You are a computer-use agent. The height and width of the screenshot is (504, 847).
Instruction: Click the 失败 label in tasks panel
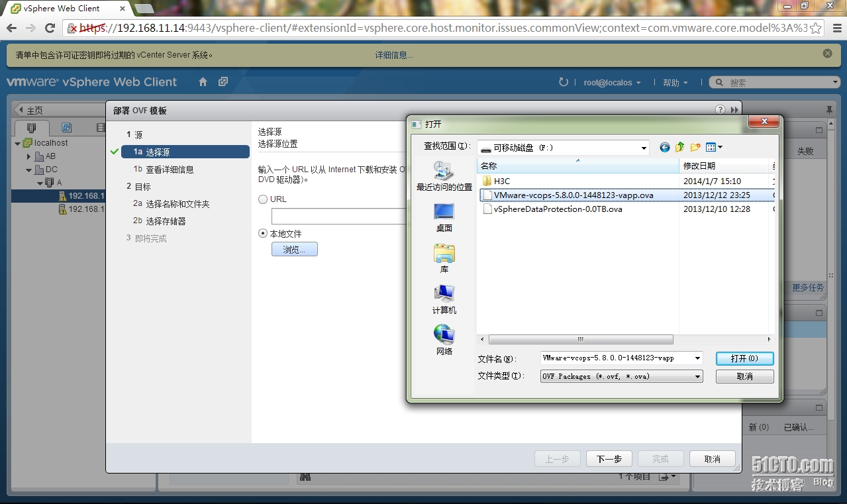[x=805, y=151]
